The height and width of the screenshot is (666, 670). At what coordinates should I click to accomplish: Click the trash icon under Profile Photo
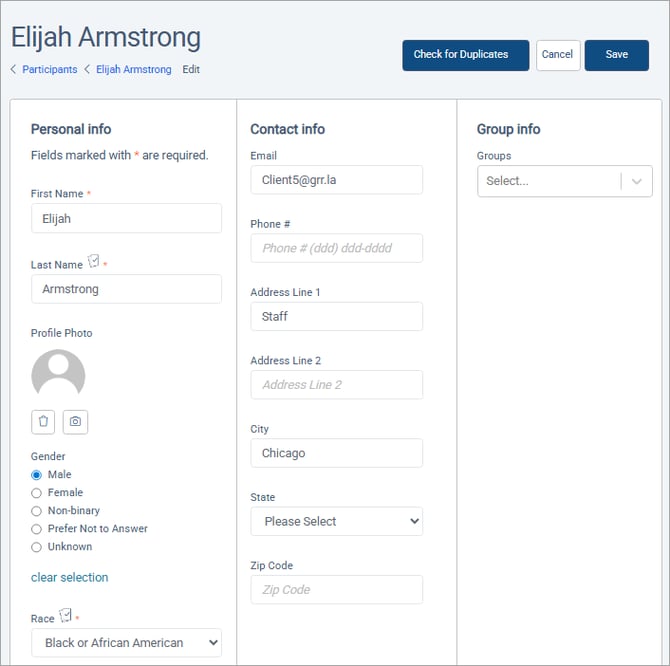[43, 422]
